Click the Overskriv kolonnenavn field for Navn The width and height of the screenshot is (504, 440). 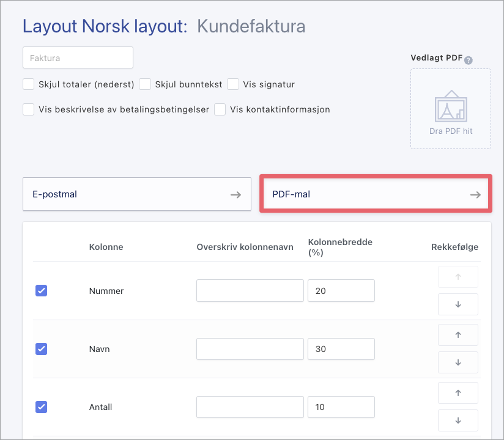[250, 348]
